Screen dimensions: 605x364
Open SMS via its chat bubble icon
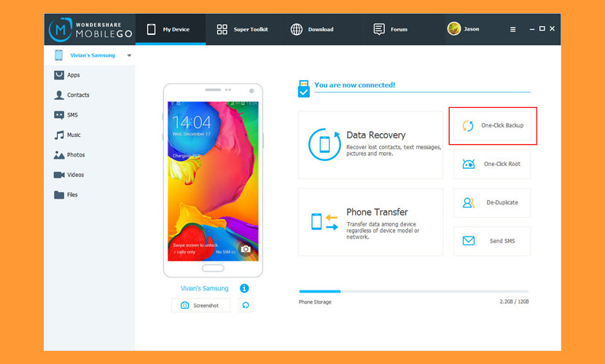(58, 115)
